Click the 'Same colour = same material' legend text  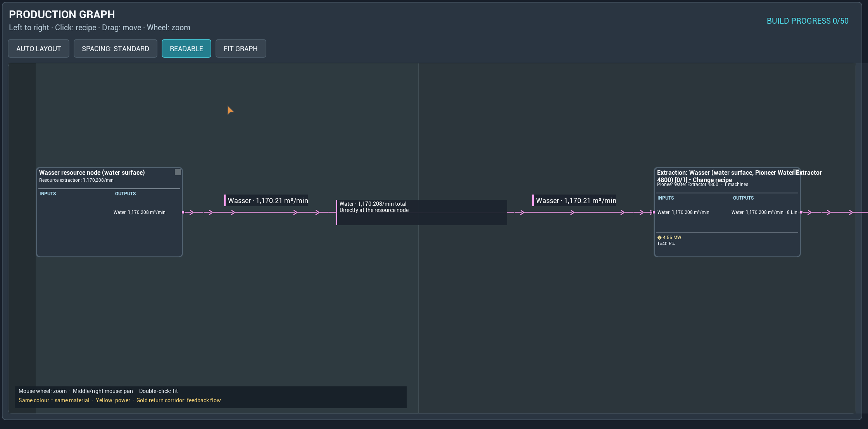pos(54,400)
